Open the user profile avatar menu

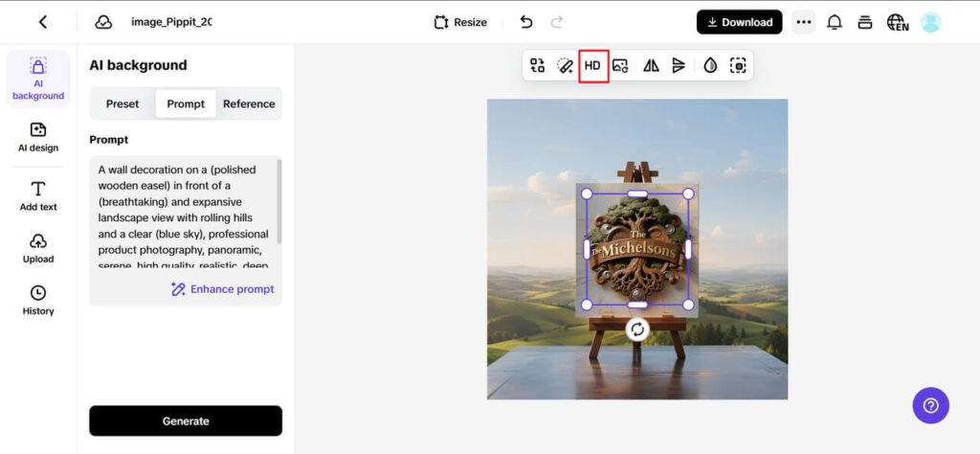click(x=929, y=22)
